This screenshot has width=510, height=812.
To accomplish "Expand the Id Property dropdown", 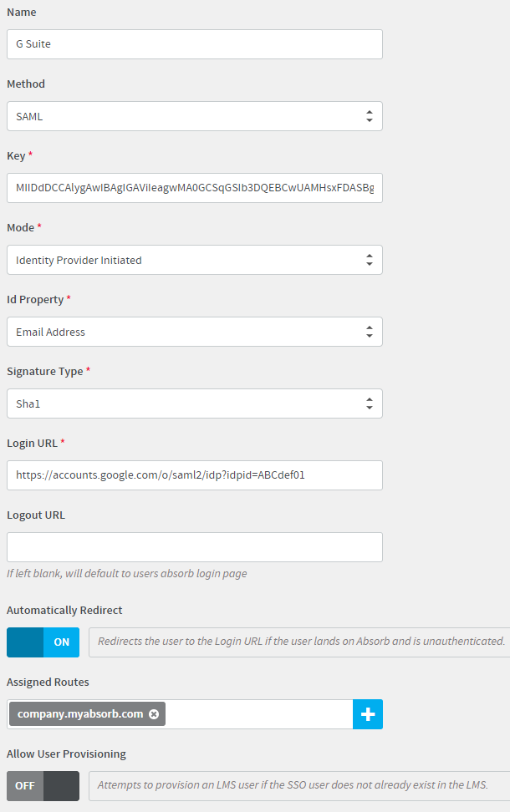I will 195,332.
